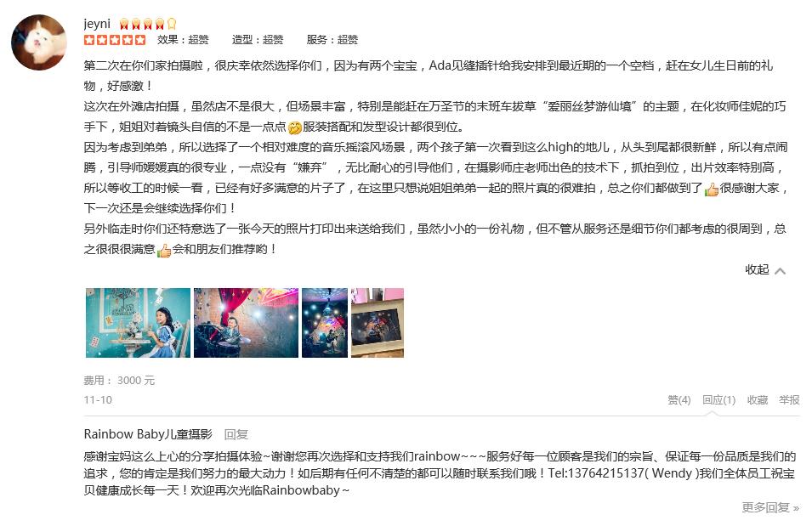Open the framed print photo thumbnail
The width and height of the screenshot is (812, 526).
click(378, 323)
